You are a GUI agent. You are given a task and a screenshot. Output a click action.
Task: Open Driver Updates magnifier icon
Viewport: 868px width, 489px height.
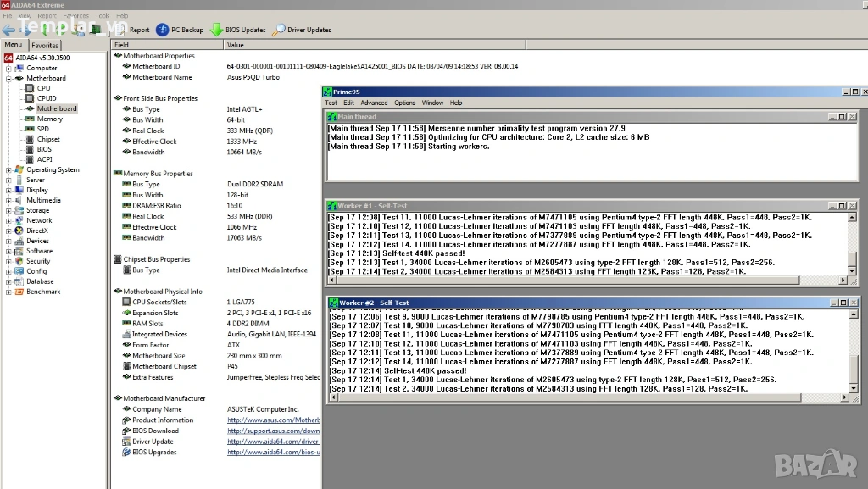[x=278, y=30]
